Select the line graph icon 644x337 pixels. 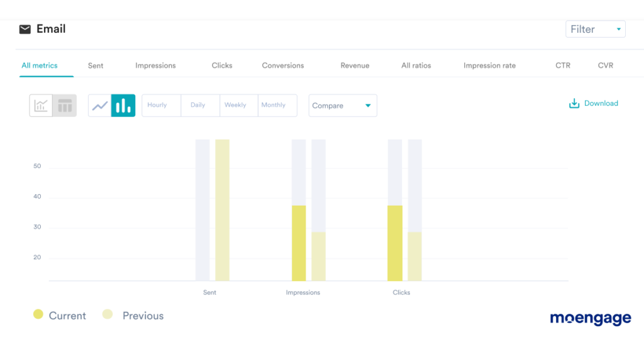pos(100,106)
